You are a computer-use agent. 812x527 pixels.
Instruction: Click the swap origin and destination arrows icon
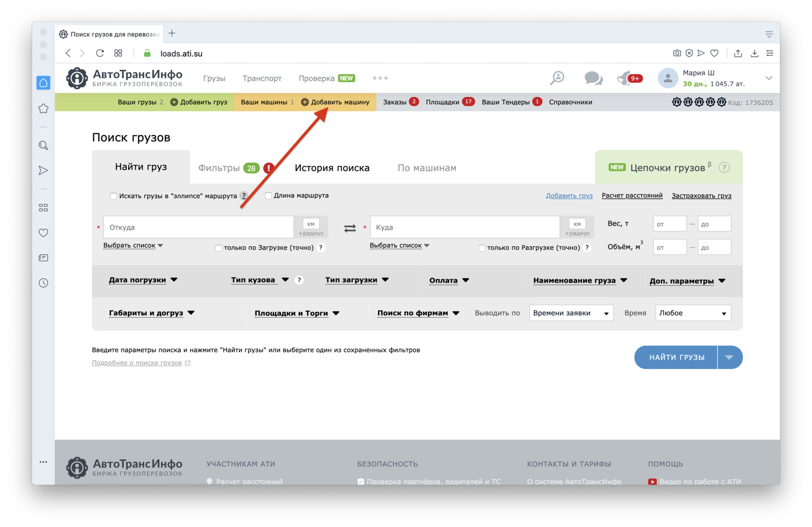click(x=349, y=228)
